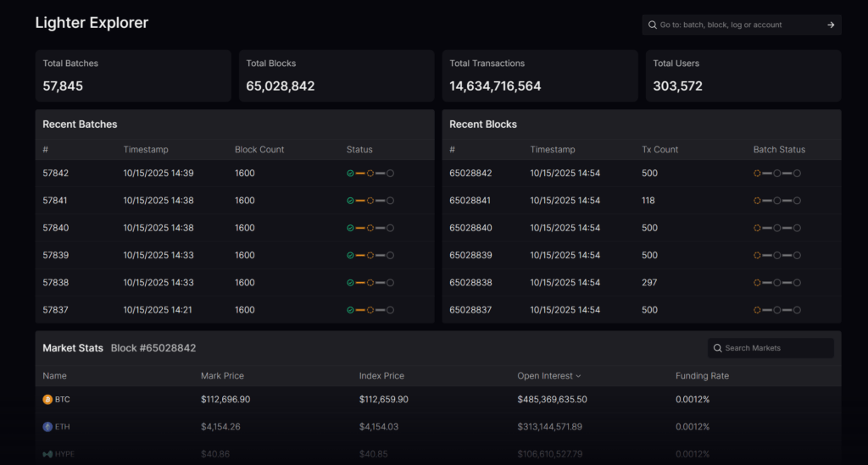Open block 65028838 row with 297 transactions
The height and width of the screenshot is (465, 868).
coord(470,283)
